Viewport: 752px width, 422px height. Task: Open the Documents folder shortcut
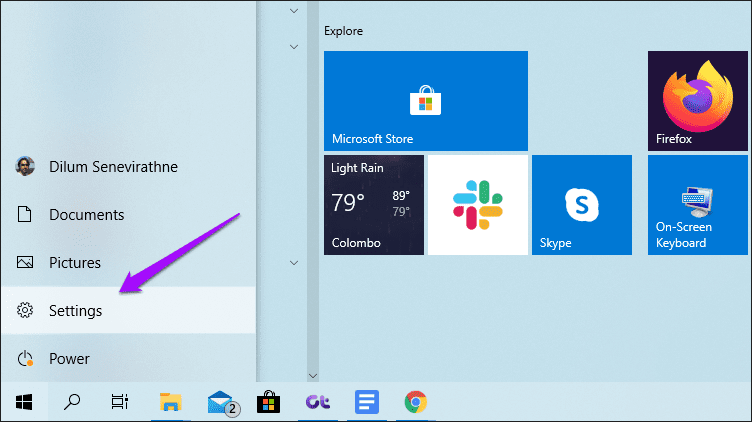point(128,214)
